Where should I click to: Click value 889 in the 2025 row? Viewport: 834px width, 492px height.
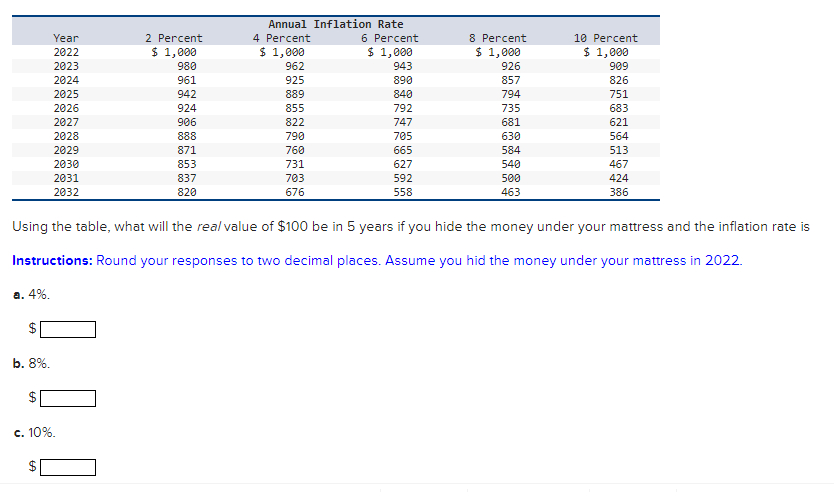pyautogui.click(x=295, y=94)
